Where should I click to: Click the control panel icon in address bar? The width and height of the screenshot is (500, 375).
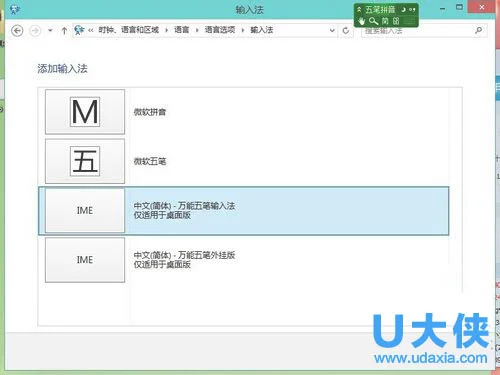(x=79, y=30)
